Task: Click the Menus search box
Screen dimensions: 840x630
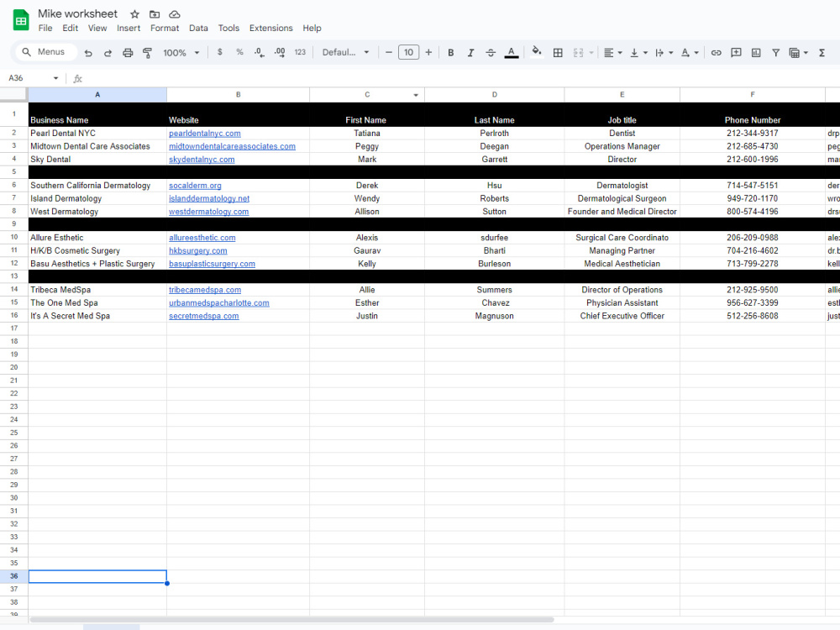Action: click(45, 52)
